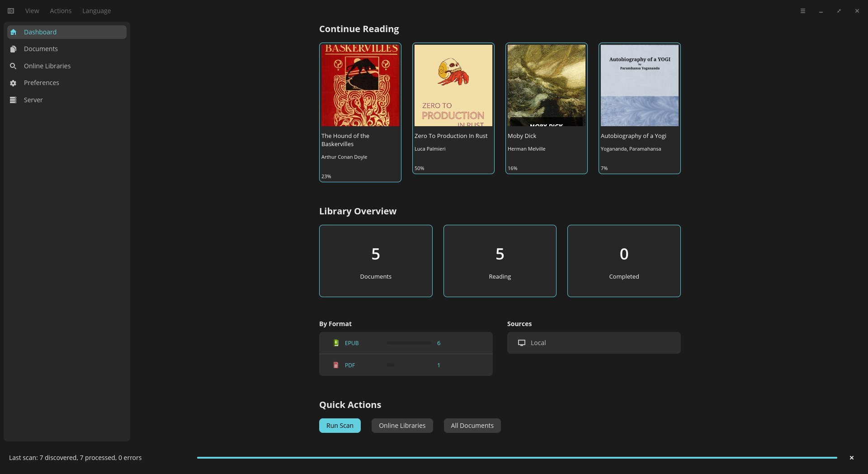Click the Autobiography of a Yogi title text
868x474 pixels.
point(633,136)
